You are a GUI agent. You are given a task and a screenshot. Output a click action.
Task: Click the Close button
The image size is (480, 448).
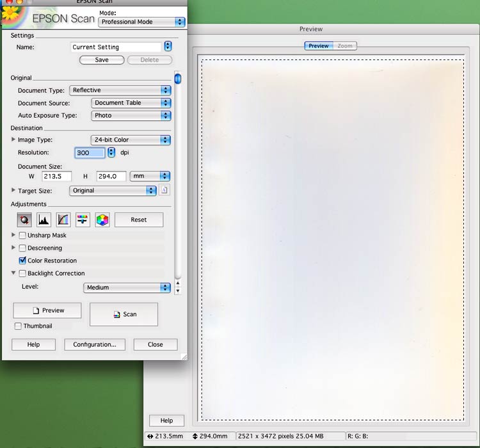[x=156, y=344]
